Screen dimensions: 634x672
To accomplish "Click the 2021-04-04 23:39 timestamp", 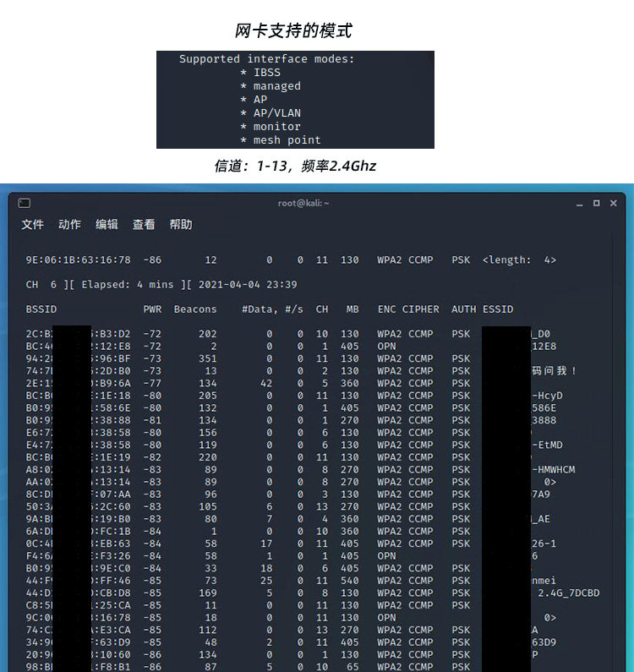I will (248, 285).
